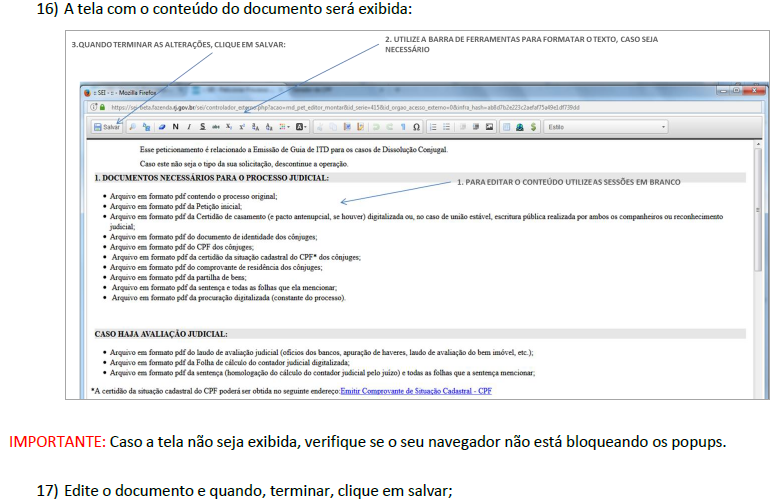Toggle italic formatting in the toolbar
Image resolution: width=781 pixels, height=499 pixels.
click(x=188, y=127)
